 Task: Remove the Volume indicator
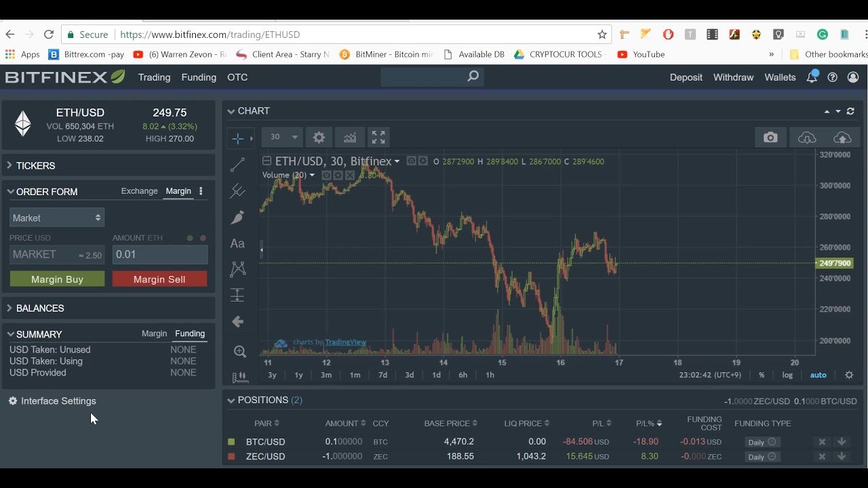(350, 175)
